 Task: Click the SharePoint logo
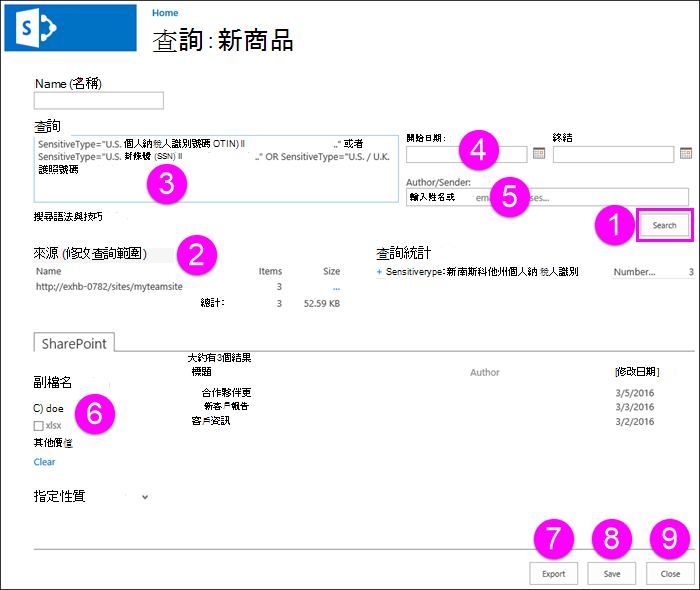(x=71, y=28)
